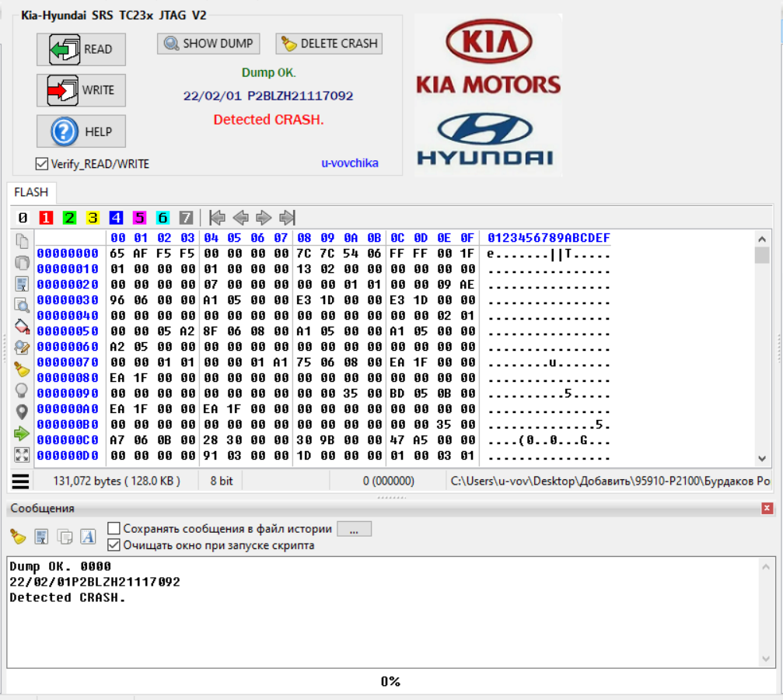This screenshot has height=700, width=783.
Task: Click the delete-selected message icon in Сообщения
Action: (x=41, y=537)
